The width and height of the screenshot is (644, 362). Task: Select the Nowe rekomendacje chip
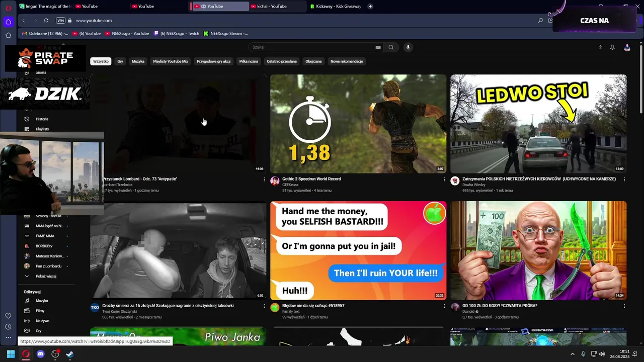point(347,61)
